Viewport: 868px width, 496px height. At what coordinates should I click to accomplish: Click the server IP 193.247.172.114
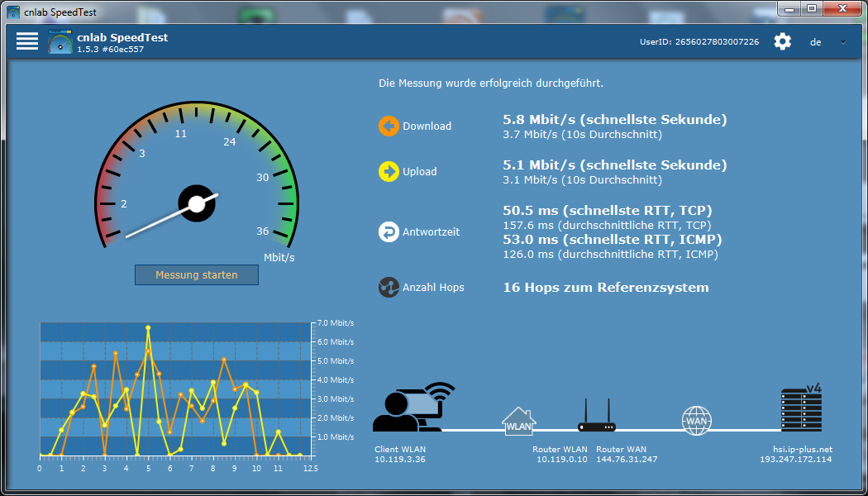click(795, 460)
